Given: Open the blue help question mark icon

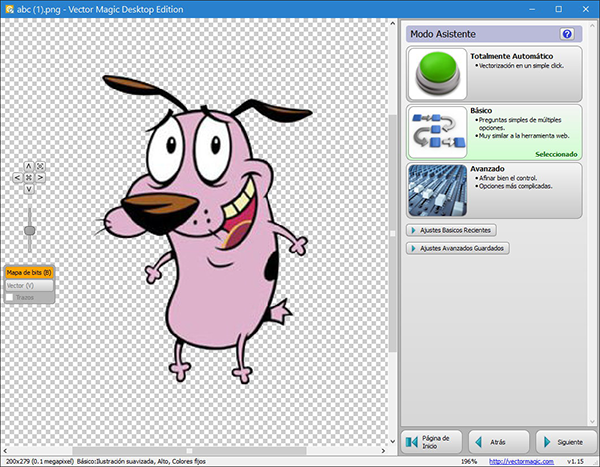Looking at the screenshot, I should point(567,34).
